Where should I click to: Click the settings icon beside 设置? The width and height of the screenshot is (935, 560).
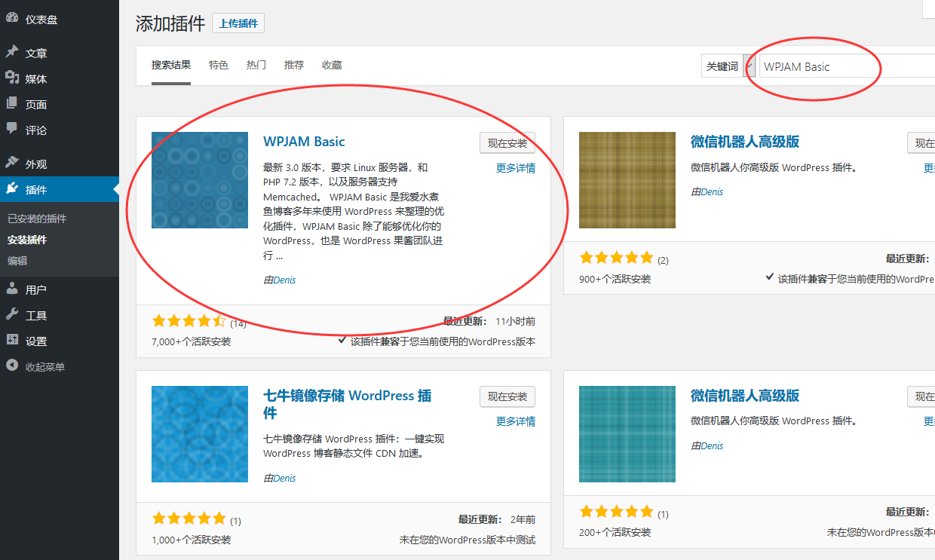click(x=12, y=340)
